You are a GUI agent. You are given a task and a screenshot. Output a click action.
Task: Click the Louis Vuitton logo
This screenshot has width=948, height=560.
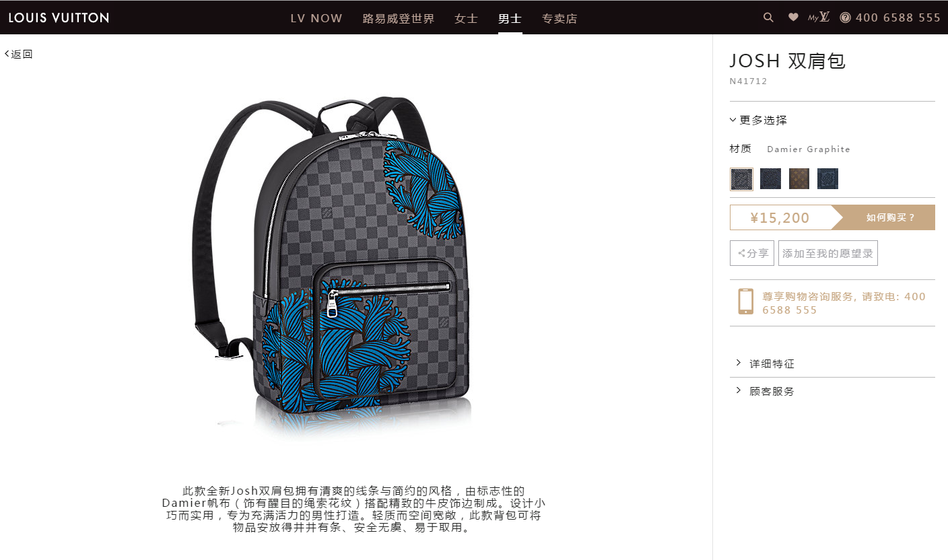59,17
